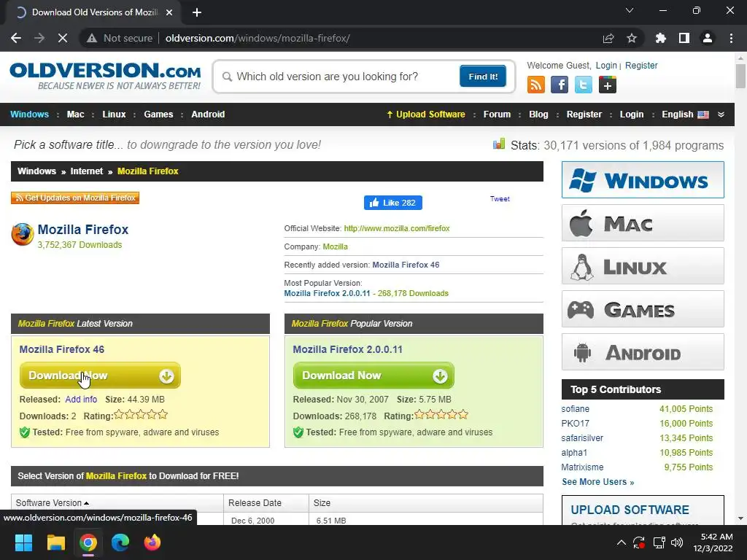
Task: Click the black plus share icon
Action: tap(608, 85)
